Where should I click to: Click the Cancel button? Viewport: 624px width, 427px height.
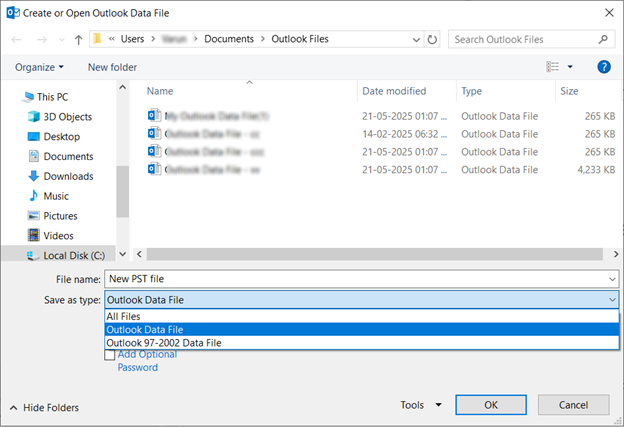(x=573, y=405)
